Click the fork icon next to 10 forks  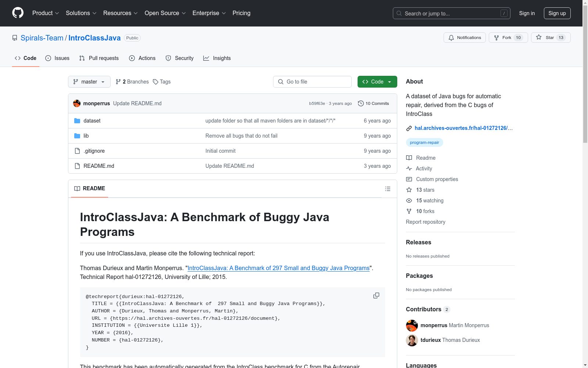click(x=409, y=211)
